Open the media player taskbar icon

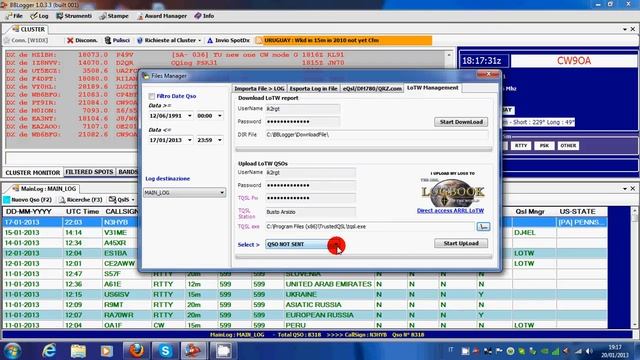point(107,351)
